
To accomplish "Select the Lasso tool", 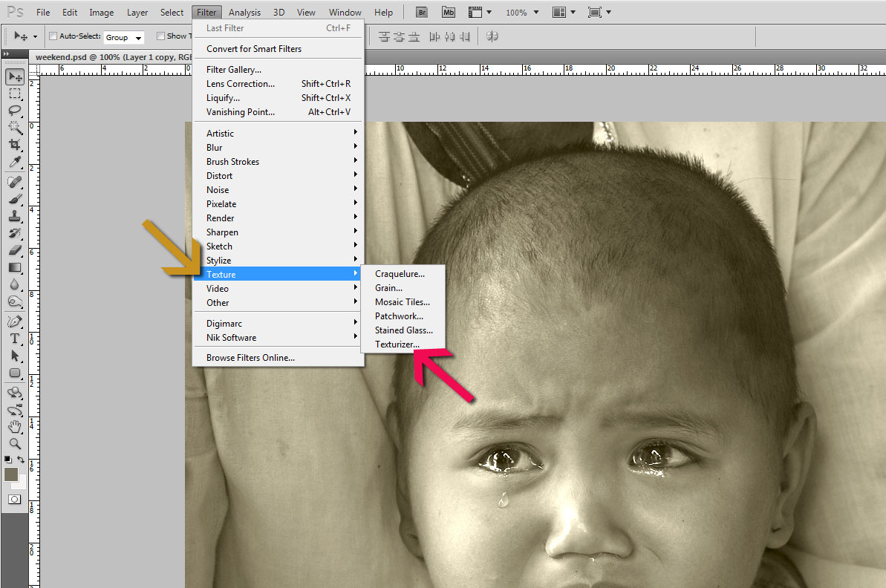I will point(14,110).
